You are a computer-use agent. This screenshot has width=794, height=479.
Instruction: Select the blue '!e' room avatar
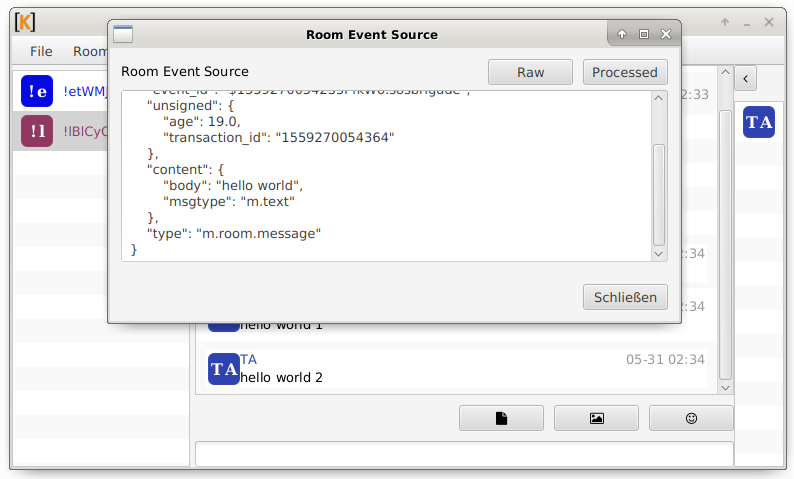pos(37,92)
